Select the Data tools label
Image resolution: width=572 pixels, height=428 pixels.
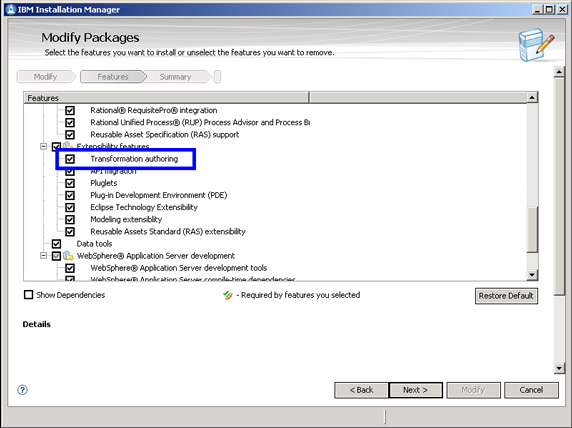coord(94,243)
